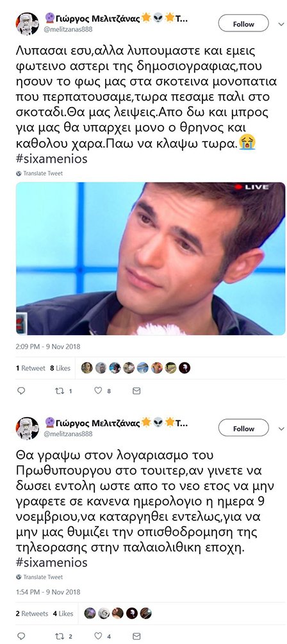Screen dimensions: 287x644
Task: Translate the second tweet
Action: tap(40, 577)
